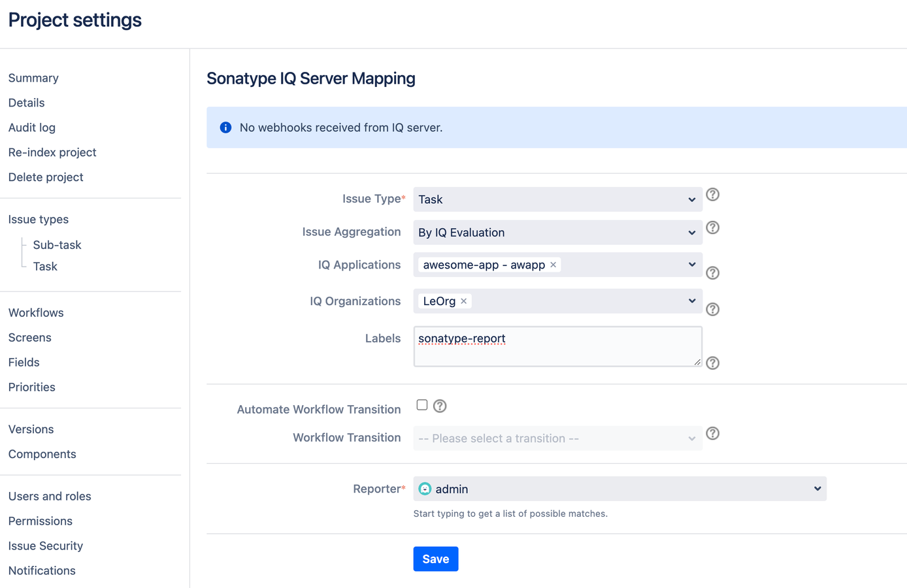Open Fields settings page
This screenshot has width=907, height=588.
(24, 363)
